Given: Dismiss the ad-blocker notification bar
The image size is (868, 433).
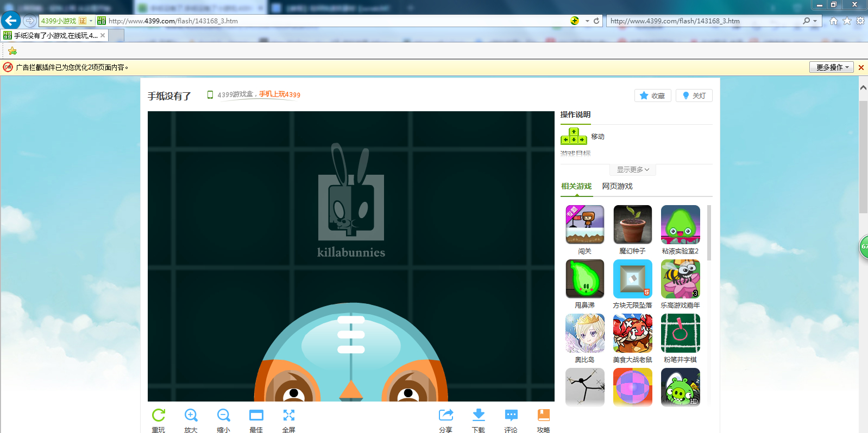Looking at the screenshot, I should (x=861, y=67).
